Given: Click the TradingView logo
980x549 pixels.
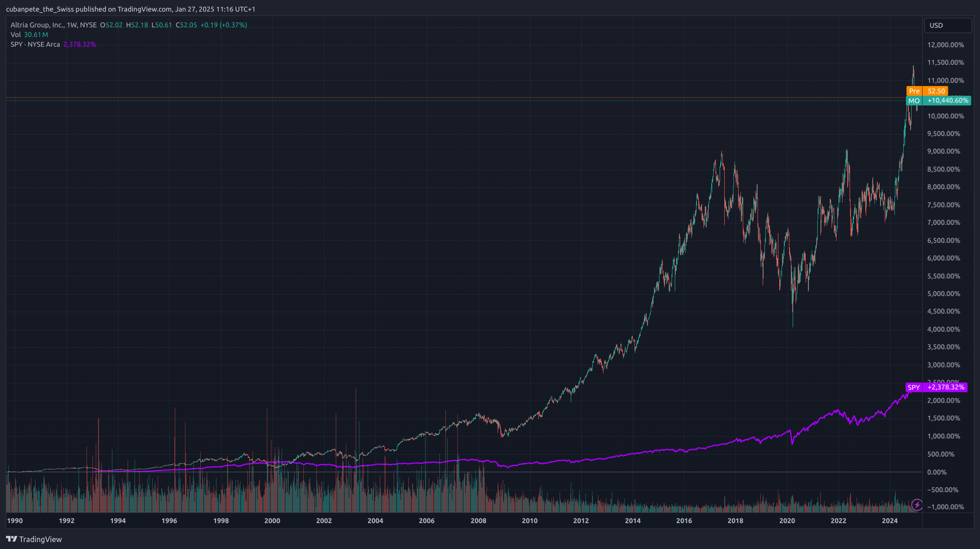Looking at the screenshot, I should pos(34,539).
